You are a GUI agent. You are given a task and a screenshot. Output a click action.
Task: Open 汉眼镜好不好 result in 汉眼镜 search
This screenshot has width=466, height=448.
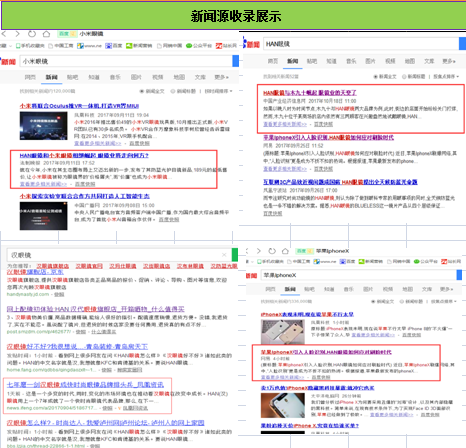(x=77, y=347)
